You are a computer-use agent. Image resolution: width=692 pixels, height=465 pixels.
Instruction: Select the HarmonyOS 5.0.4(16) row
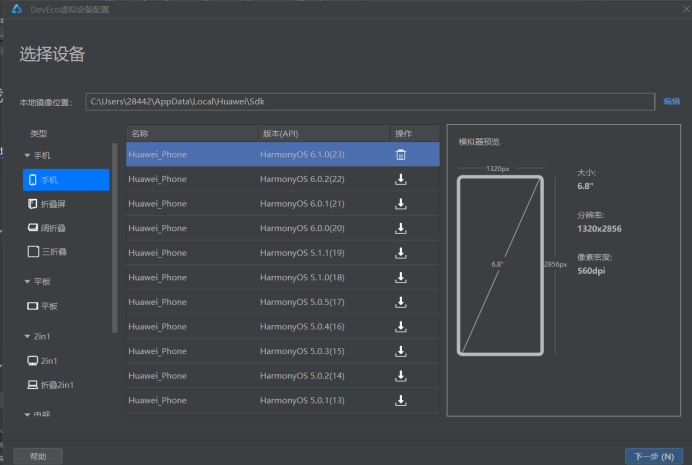pos(282,327)
